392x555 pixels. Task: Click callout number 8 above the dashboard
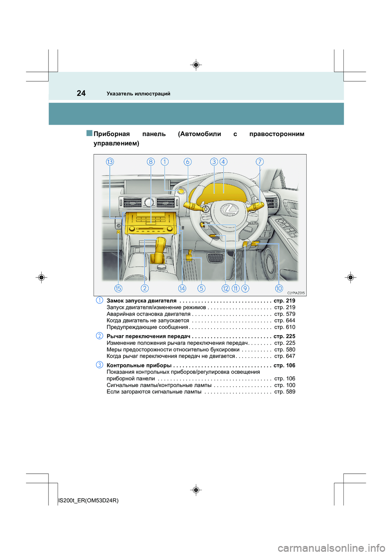coord(151,162)
